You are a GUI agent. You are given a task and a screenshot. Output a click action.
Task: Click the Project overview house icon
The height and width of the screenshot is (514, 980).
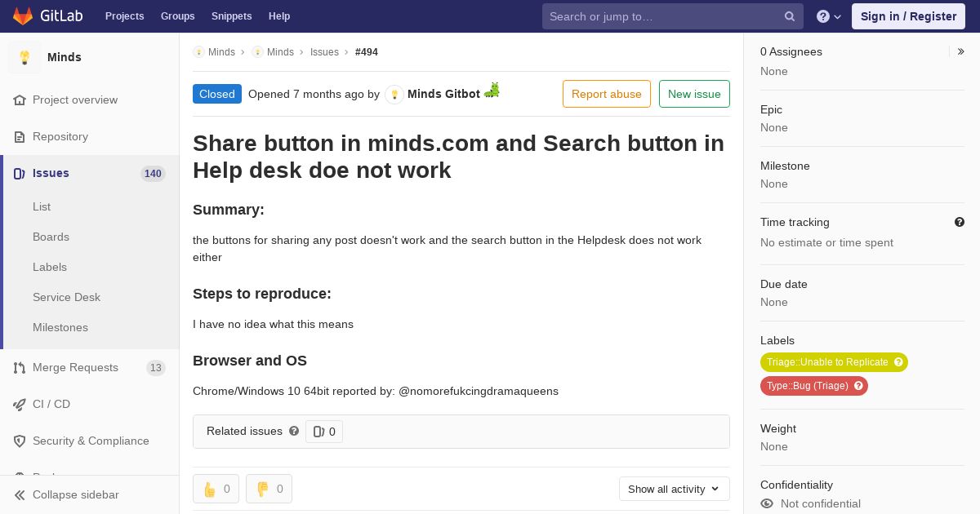point(20,100)
